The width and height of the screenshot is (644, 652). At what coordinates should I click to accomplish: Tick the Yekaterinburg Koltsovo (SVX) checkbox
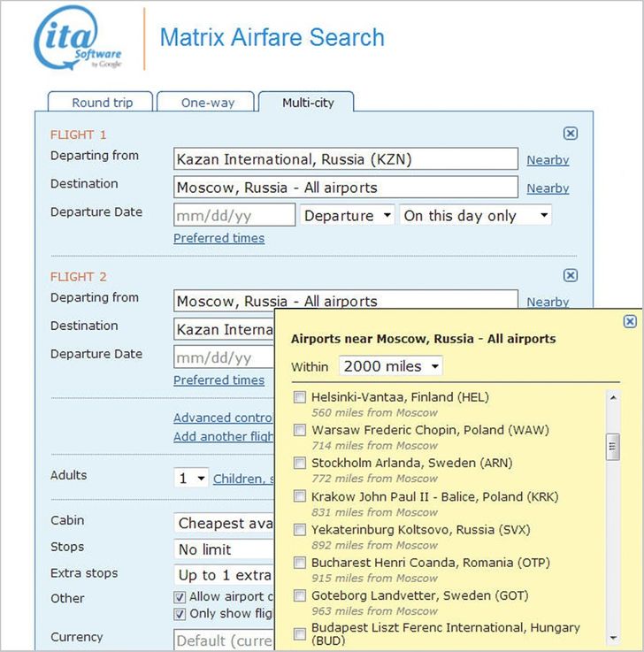(x=301, y=530)
